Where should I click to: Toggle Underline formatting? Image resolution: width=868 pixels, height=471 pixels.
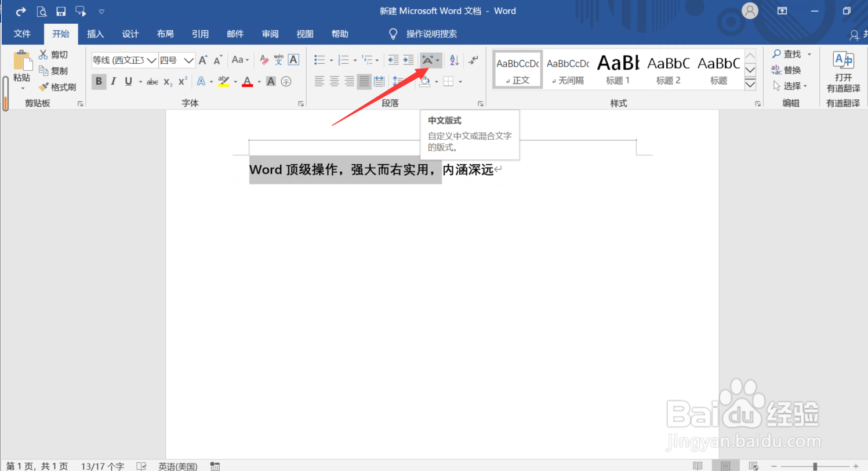point(128,82)
